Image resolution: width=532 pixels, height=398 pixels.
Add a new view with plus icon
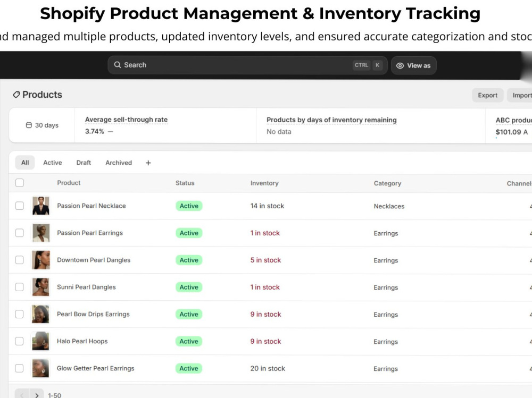pos(148,163)
